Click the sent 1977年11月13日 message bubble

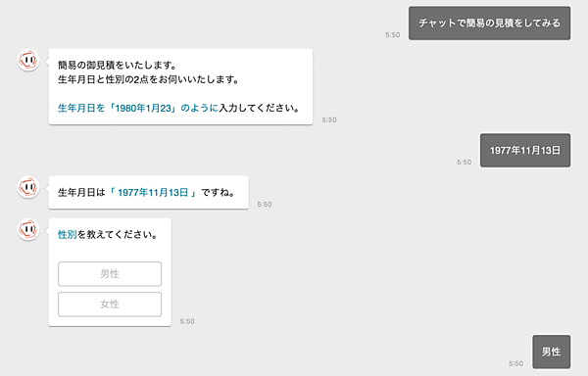[525, 150]
